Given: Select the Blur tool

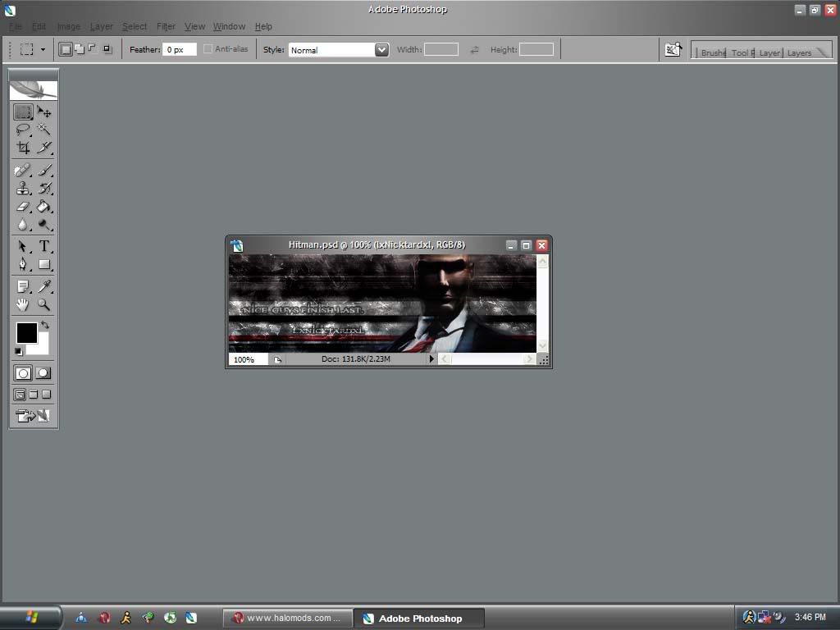Looking at the screenshot, I should [x=23, y=225].
